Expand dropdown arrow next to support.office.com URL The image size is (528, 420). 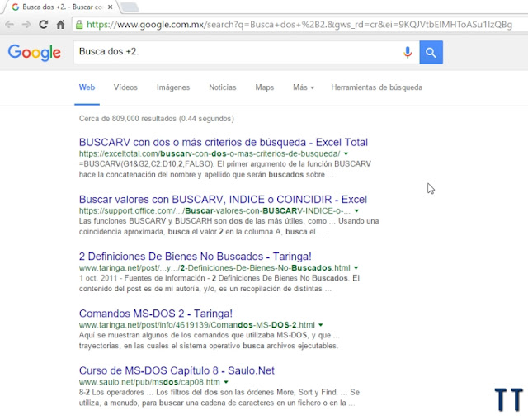356,211
